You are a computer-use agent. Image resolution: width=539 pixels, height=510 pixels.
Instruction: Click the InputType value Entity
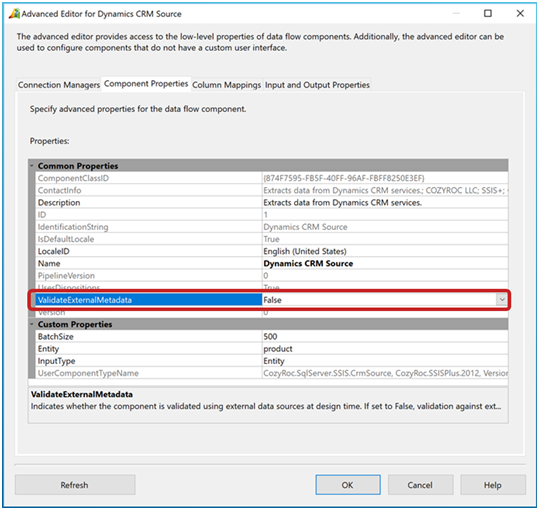click(274, 361)
